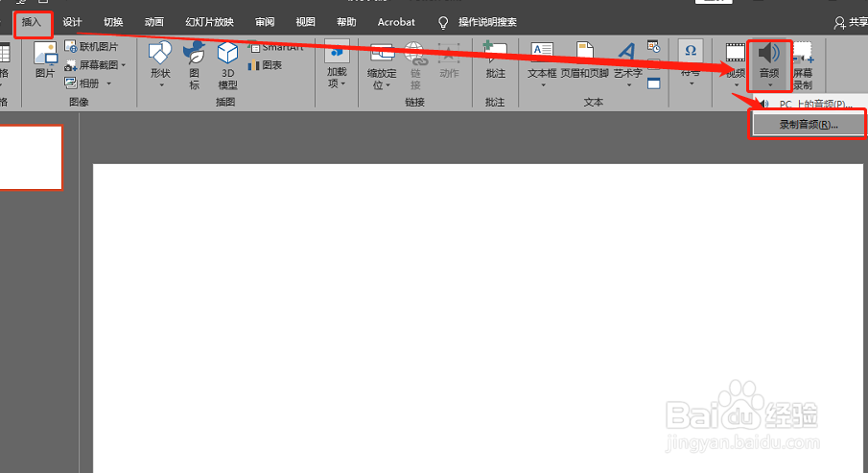Switch to the 切换 tab

click(113, 22)
